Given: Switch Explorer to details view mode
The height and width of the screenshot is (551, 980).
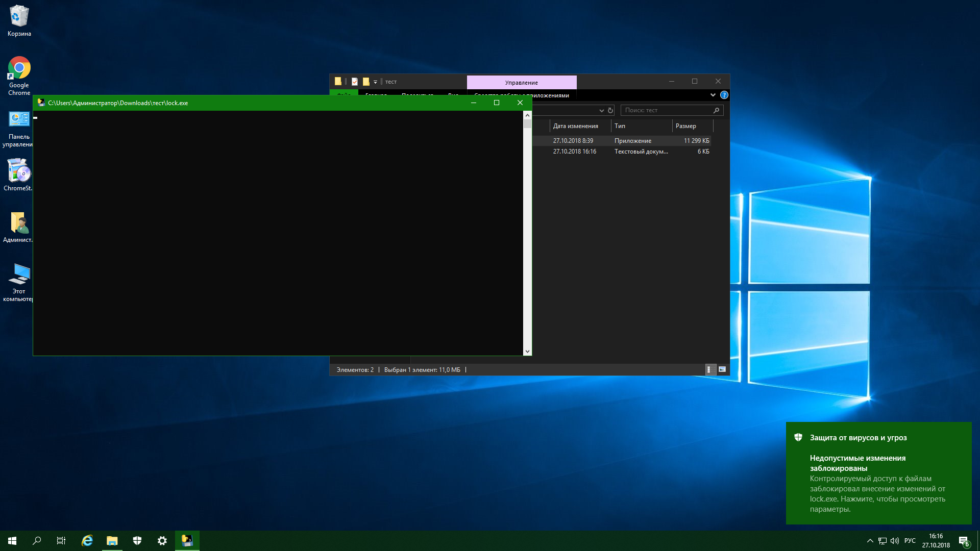Looking at the screenshot, I should pyautogui.click(x=709, y=369).
